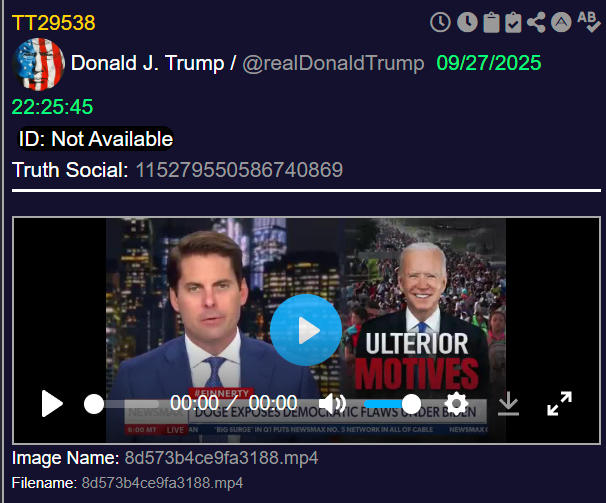Click the date 09/27/2025
The image size is (606, 503).
489,63
